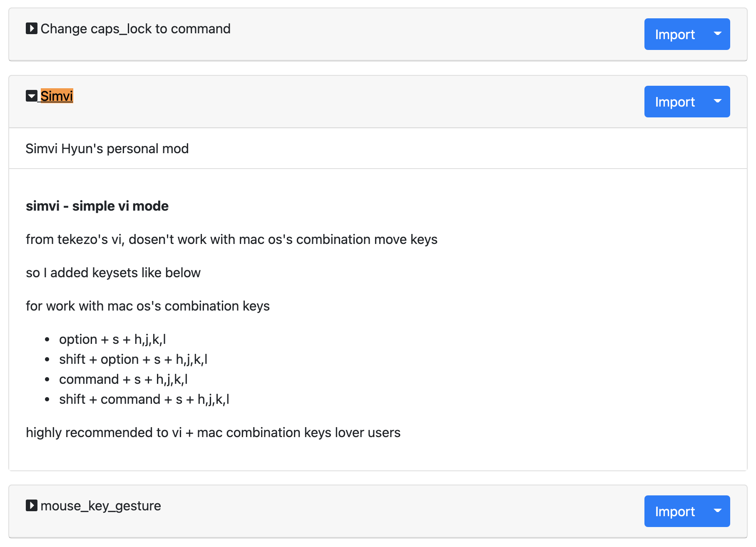
Task: Click the Simvi Hyun's personal mod description row
Action: click(x=107, y=148)
